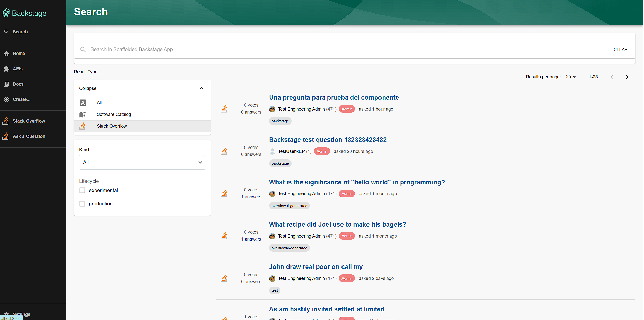
Task: Open the results per page dropdown
Action: 571,77
